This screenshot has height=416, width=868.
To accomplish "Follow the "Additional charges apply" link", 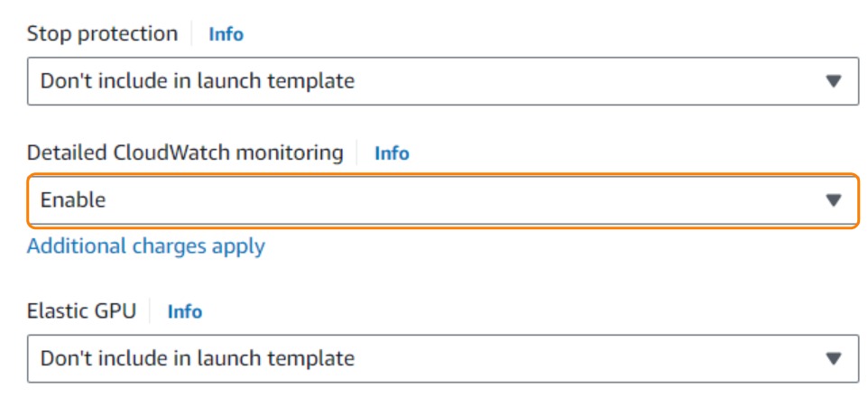I will click(146, 245).
